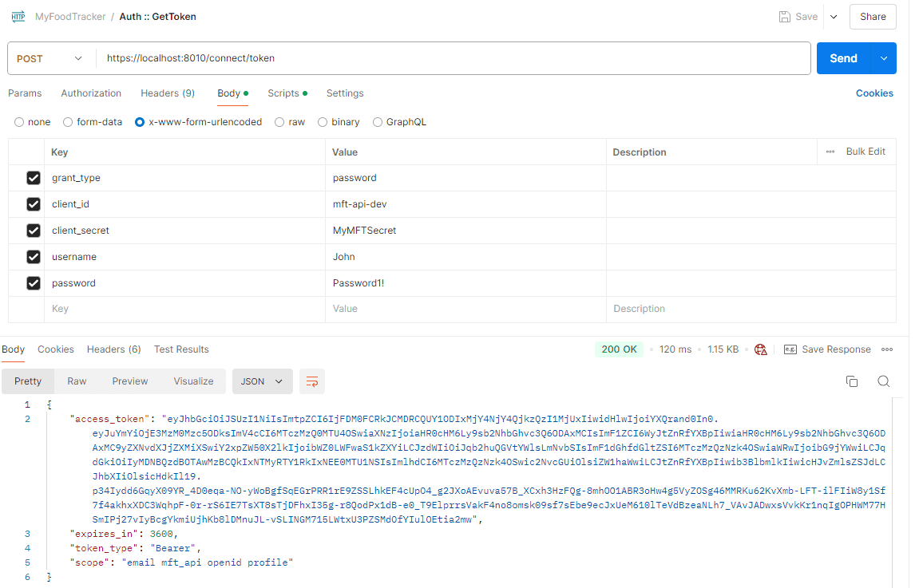
Task: Open more response options ellipsis menu
Action: 887,349
